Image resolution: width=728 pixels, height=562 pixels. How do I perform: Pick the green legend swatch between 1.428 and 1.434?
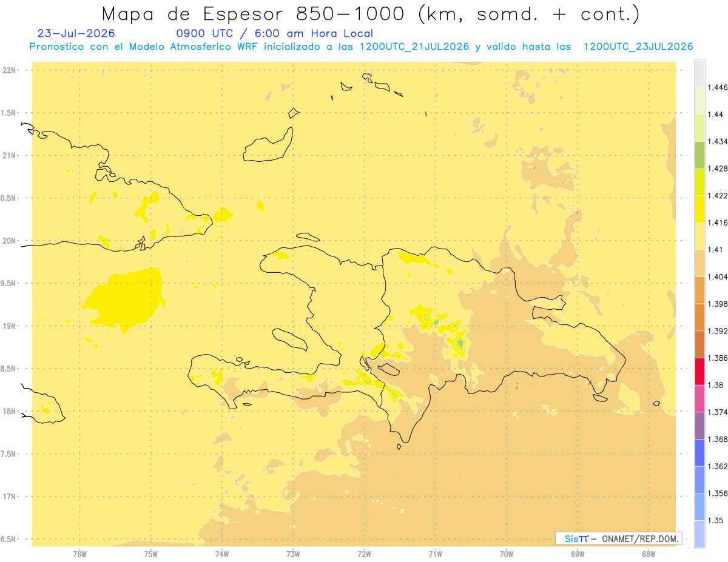coord(699,155)
